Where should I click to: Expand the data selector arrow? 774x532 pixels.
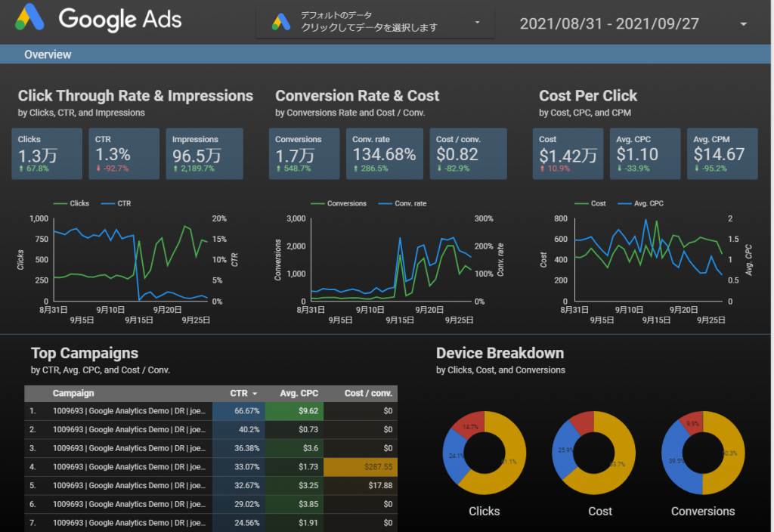click(x=478, y=22)
